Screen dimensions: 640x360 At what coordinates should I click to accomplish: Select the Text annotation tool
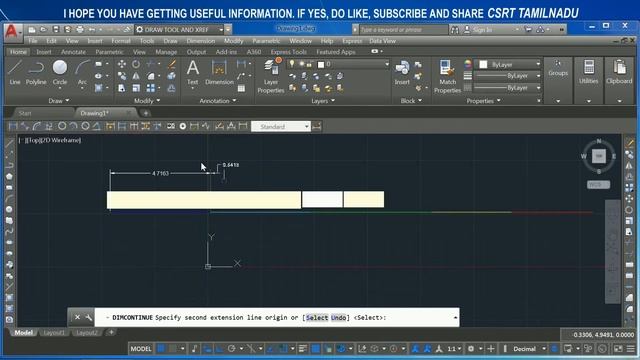tap(193, 72)
